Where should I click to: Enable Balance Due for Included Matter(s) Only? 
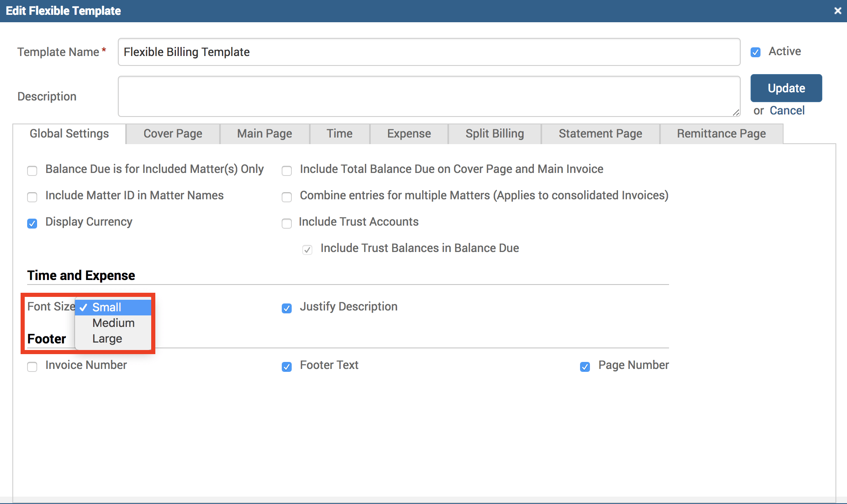point(32,170)
